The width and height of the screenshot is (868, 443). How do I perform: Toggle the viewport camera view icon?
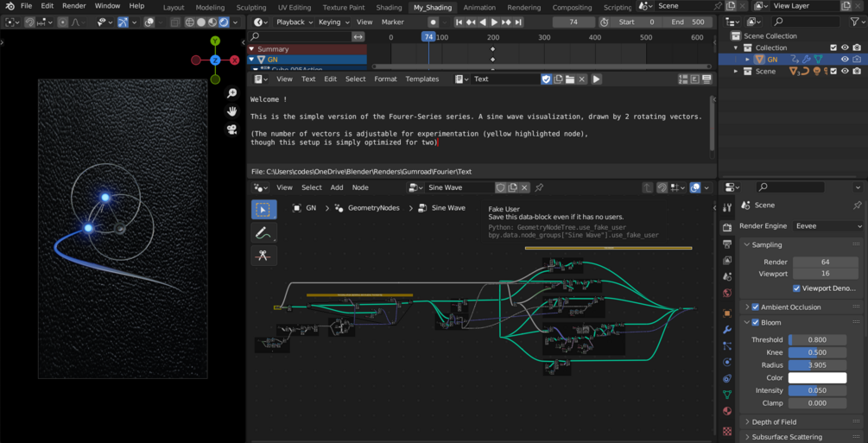click(x=232, y=129)
